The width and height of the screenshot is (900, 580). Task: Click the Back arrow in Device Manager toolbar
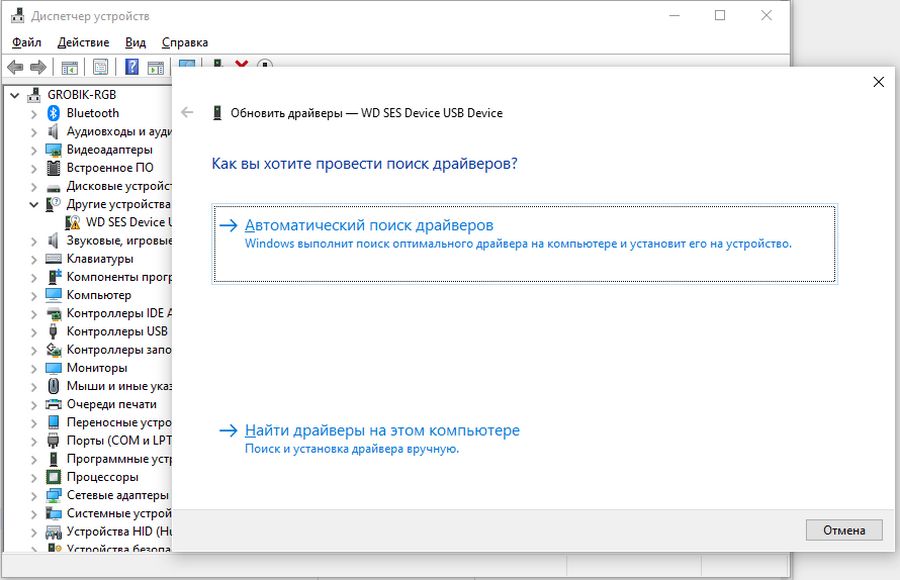click(15, 67)
